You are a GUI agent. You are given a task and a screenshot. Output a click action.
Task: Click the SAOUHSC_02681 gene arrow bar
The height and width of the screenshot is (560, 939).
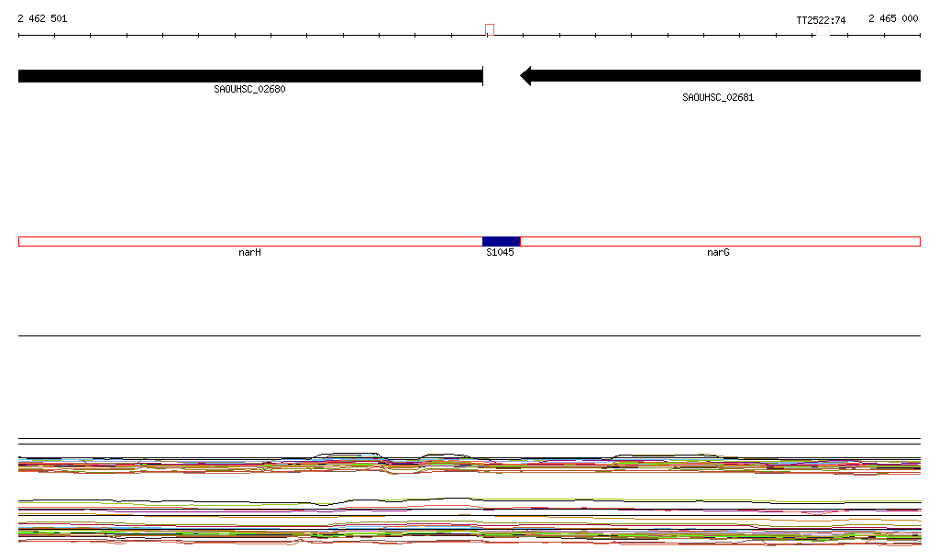click(724, 76)
